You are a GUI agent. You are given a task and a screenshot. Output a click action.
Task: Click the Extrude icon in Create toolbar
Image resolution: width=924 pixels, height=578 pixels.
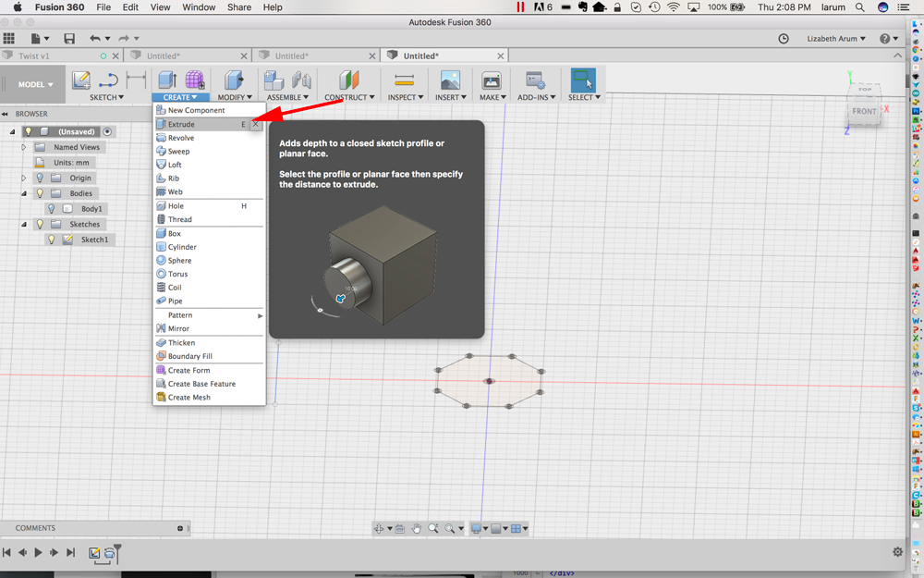coord(167,80)
